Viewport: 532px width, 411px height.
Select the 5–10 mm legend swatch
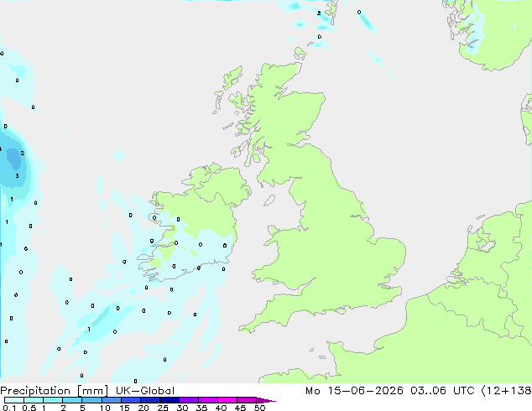point(91,400)
